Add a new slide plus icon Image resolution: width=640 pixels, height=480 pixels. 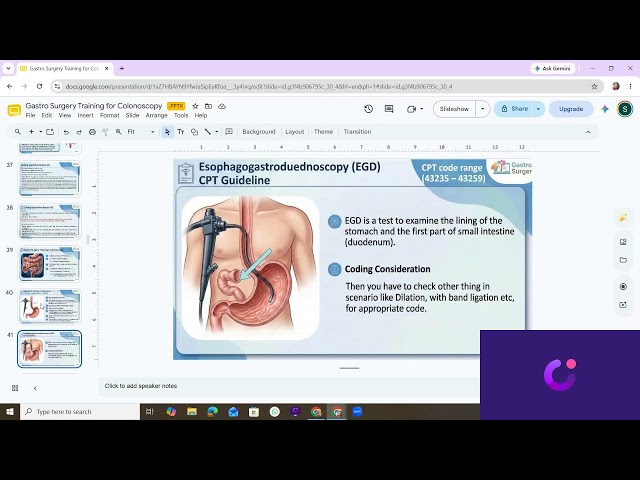tap(31, 132)
